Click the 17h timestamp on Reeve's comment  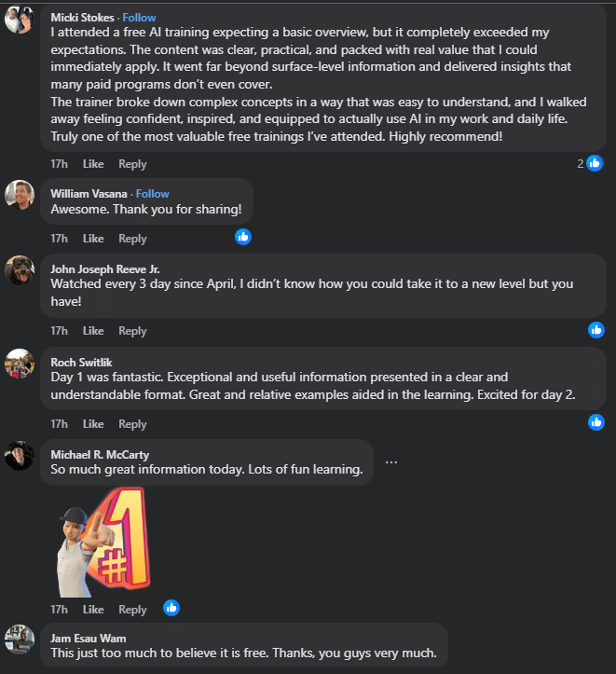(x=60, y=331)
